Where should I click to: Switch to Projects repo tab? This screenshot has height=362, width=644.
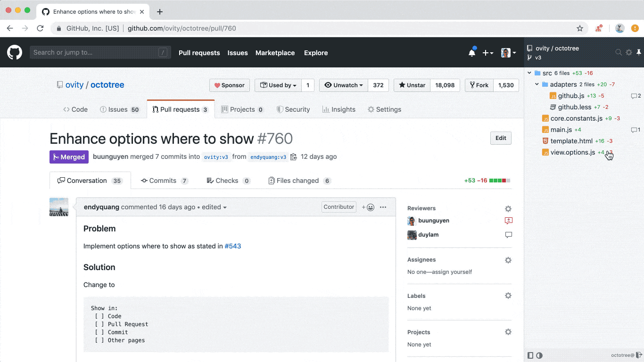(242, 109)
